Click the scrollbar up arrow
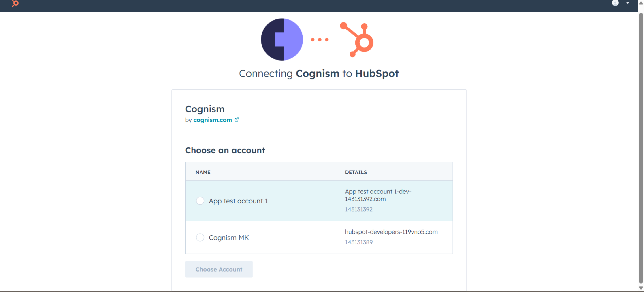 point(641,3)
